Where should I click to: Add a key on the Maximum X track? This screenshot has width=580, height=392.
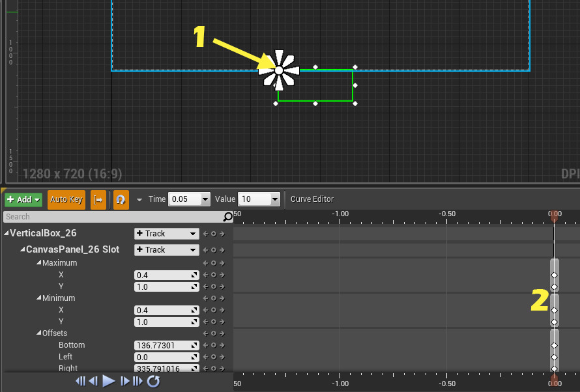[213, 275]
